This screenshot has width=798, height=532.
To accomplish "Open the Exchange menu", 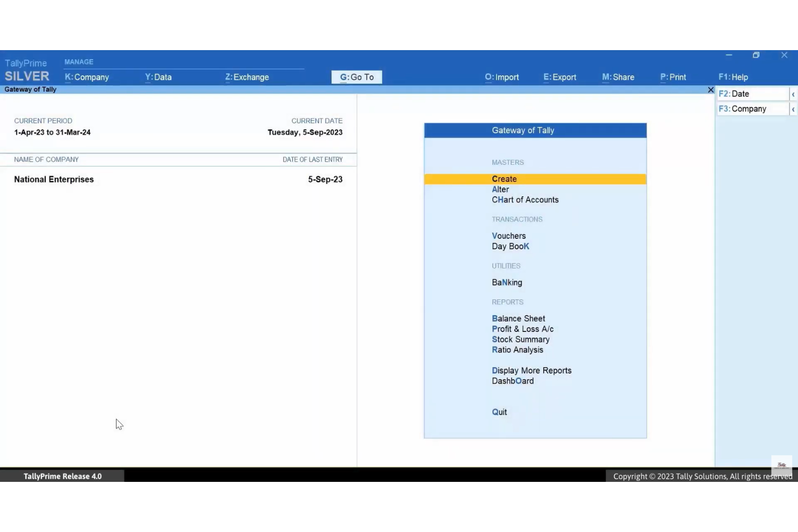I will pyautogui.click(x=247, y=77).
